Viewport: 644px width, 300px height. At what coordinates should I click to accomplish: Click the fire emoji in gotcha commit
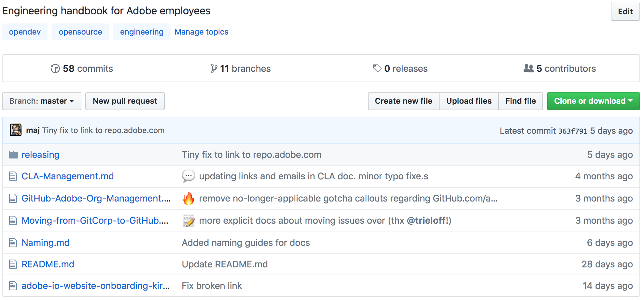pos(189,198)
